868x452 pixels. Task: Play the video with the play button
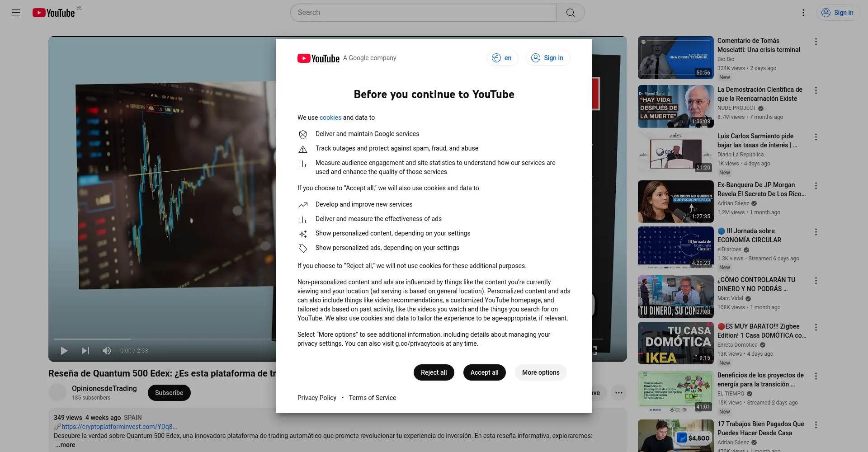[x=64, y=351]
